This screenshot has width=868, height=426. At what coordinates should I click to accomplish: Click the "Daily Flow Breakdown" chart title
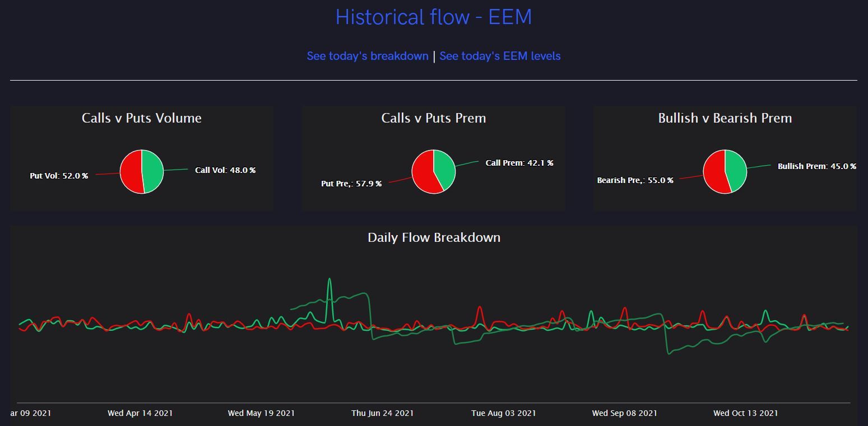pos(434,237)
